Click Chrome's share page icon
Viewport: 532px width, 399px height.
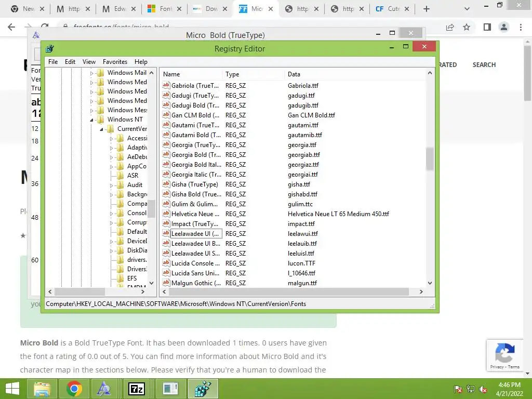point(450,27)
